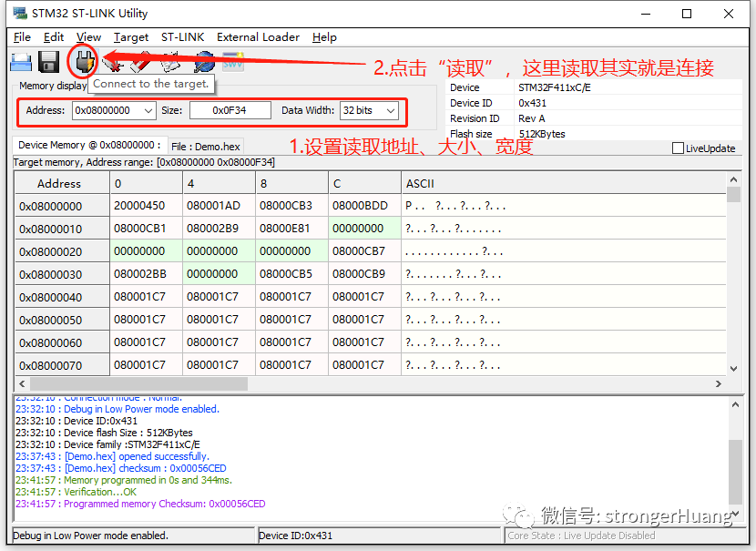756x551 pixels.
Task: Click row address 0x08000050
Action: point(62,320)
